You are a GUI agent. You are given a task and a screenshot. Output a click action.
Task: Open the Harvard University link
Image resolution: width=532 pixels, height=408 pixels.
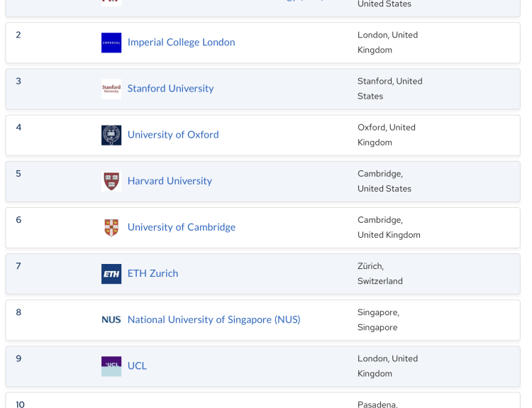click(170, 181)
